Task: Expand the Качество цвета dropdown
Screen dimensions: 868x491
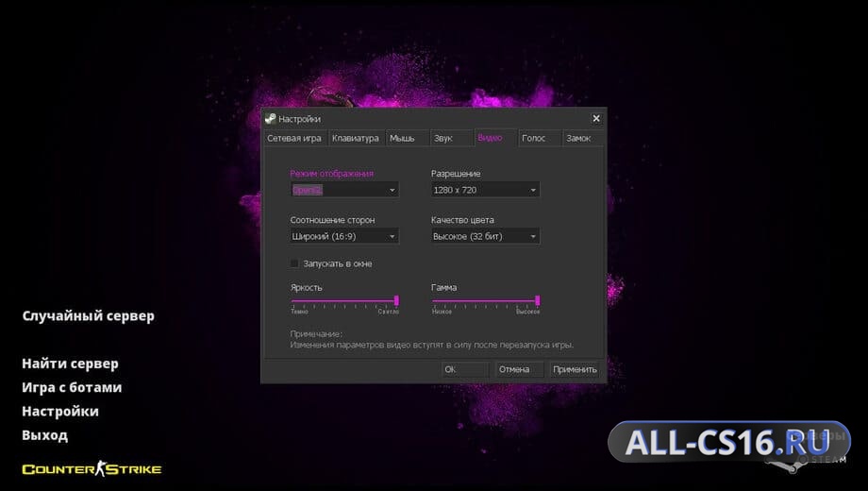Action: pos(485,237)
